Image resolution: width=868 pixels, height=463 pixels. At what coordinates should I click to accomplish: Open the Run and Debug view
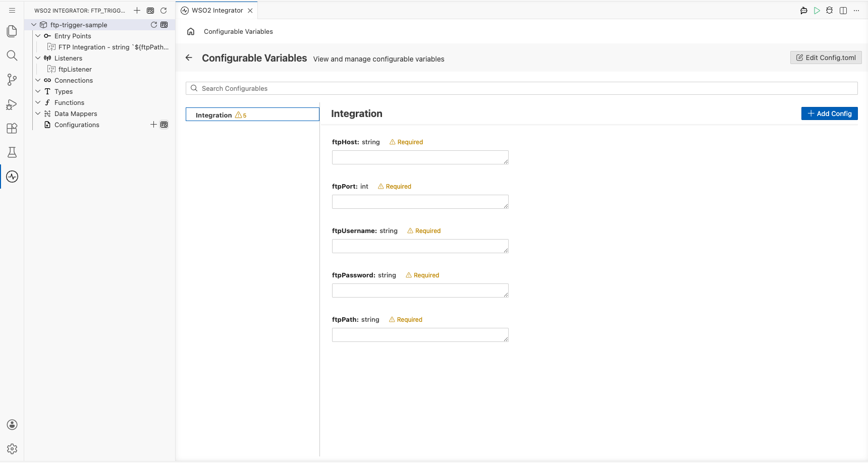(12, 104)
